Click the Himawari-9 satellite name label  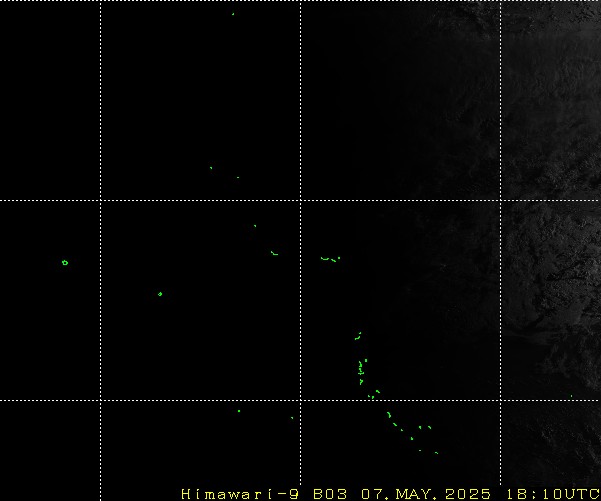[240, 494]
